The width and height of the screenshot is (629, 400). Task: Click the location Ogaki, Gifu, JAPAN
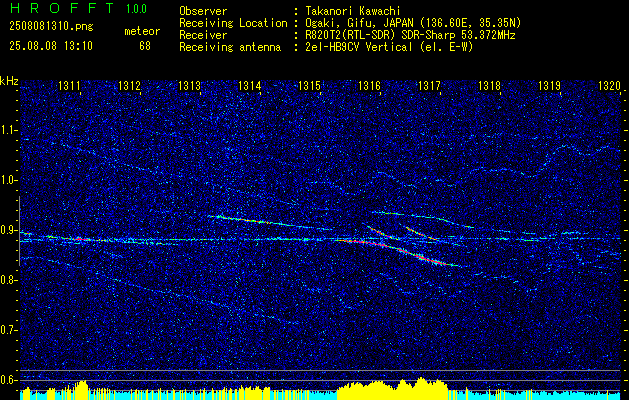[358, 23]
